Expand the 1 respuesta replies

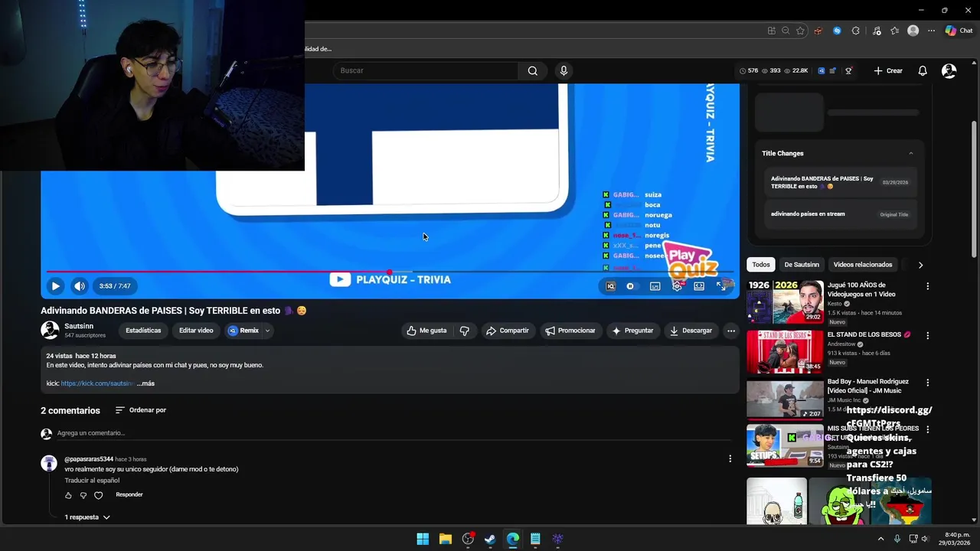click(87, 517)
